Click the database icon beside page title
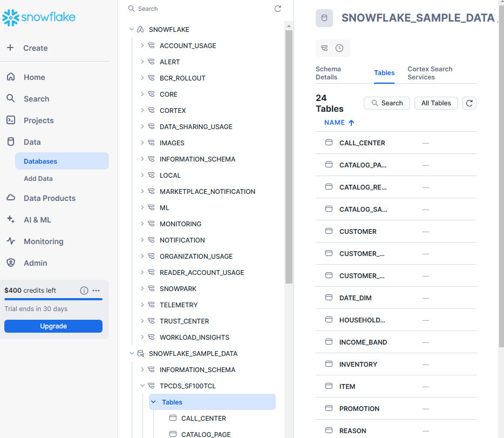This screenshot has height=438, width=504. 324,18
